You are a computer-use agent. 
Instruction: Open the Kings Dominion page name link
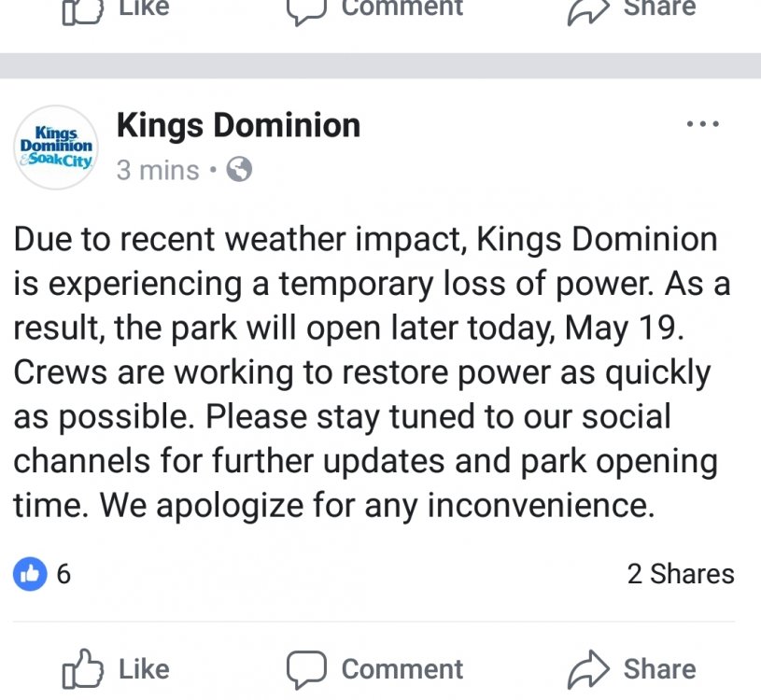click(x=238, y=125)
